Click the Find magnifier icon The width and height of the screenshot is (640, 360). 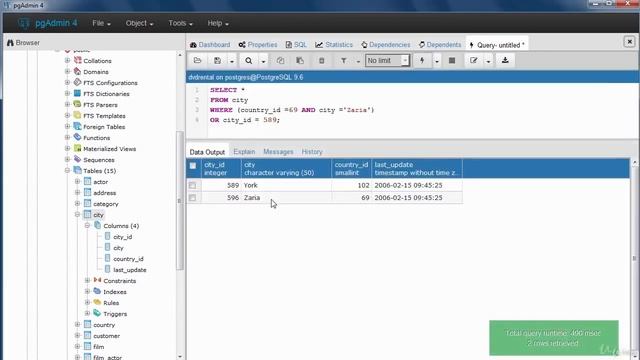pyautogui.click(x=248, y=61)
